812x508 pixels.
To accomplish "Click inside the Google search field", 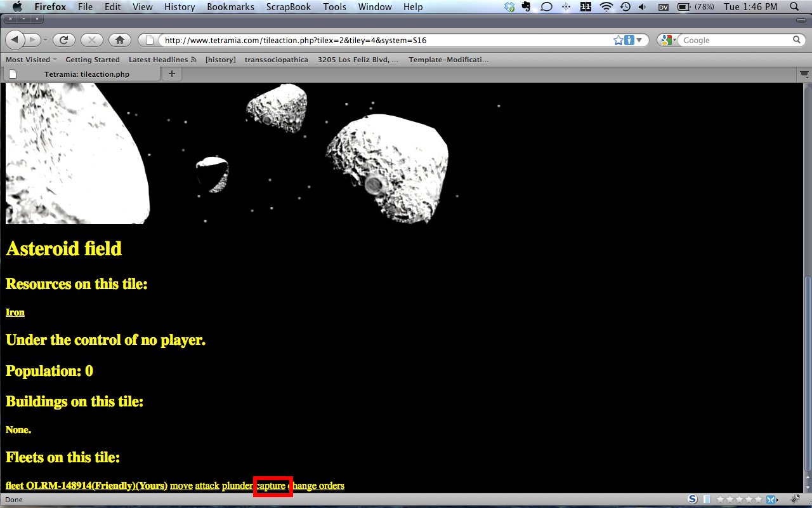I will tap(735, 40).
